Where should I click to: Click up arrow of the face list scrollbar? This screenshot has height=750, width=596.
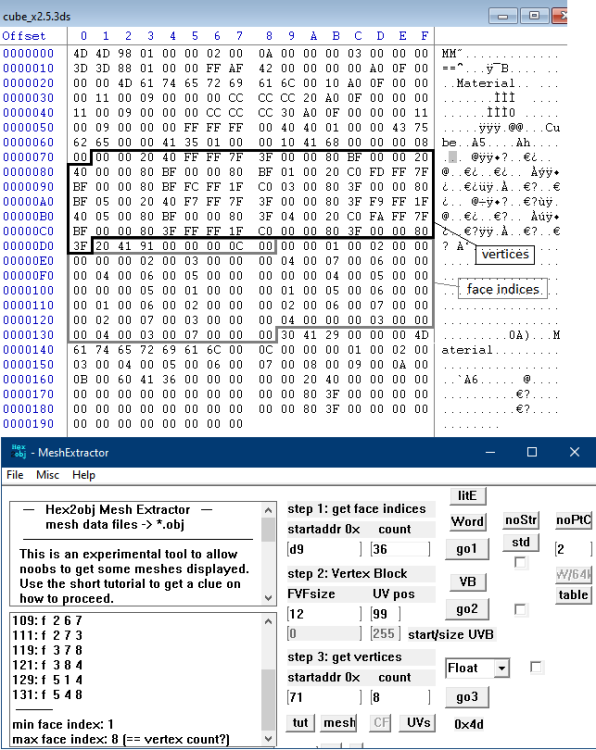[268, 621]
